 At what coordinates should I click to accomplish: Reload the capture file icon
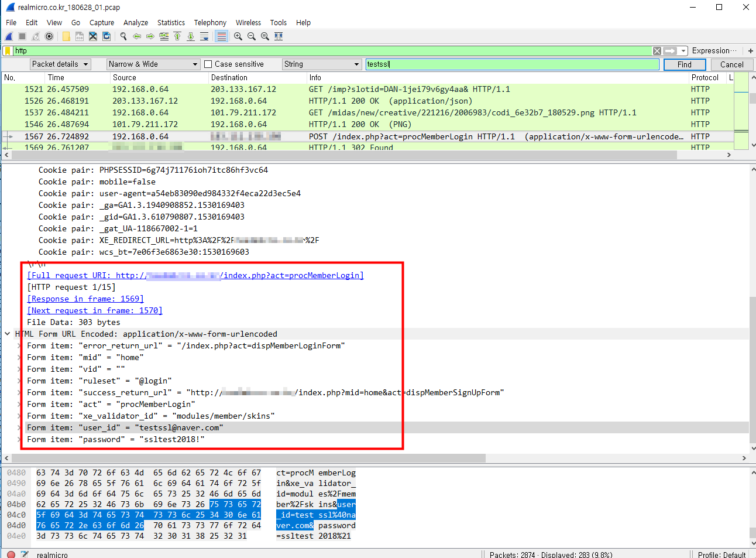106,36
